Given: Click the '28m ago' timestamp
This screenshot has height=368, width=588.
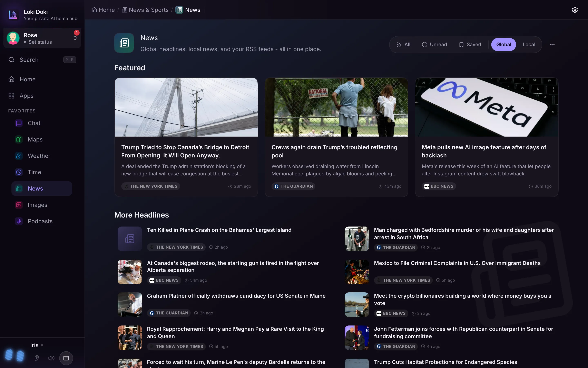Looking at the screenshot, I should tap(240, 186).
